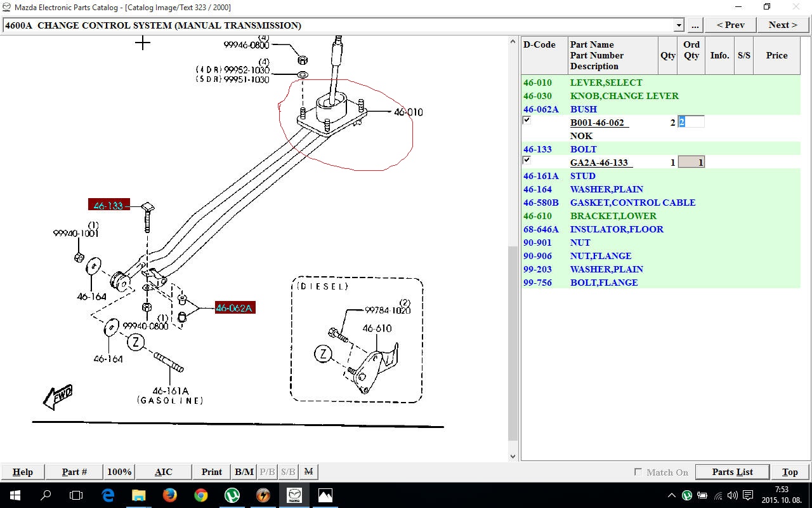Go to previous catalog page with Prev

[731, 25]
